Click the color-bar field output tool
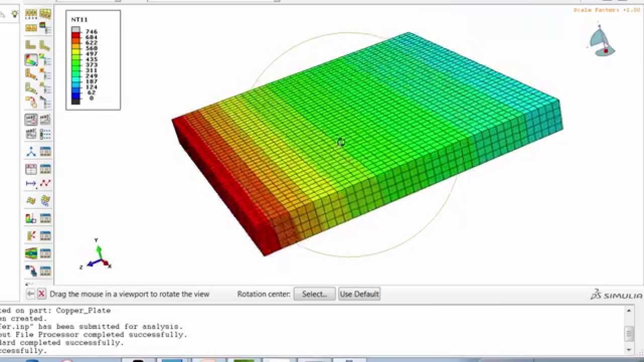The image size is (644, 362). 31,219
